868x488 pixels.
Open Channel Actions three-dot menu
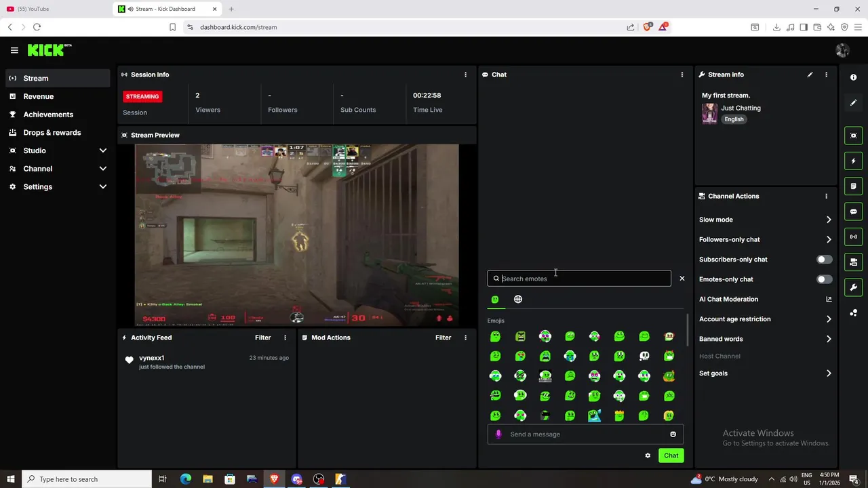pyautogui.click(x=826, y=196)
